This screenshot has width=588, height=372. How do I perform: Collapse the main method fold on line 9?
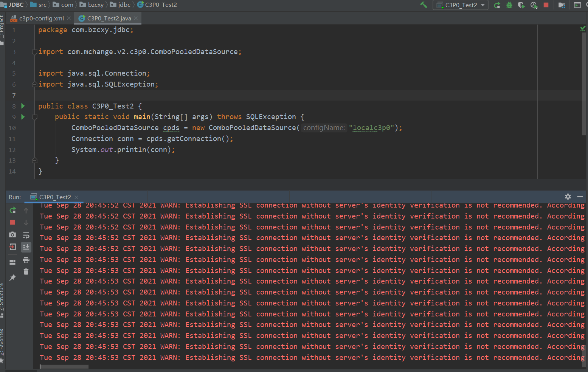pos(34,117)
